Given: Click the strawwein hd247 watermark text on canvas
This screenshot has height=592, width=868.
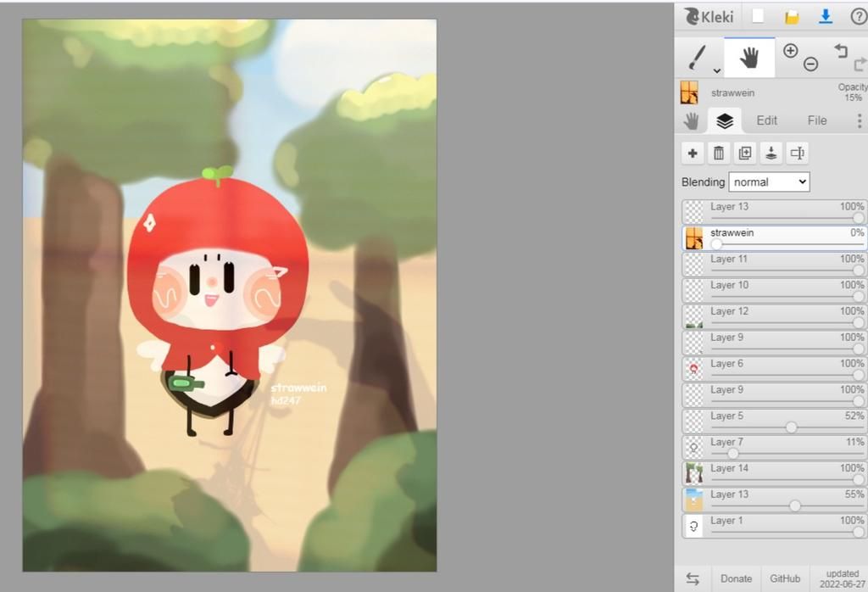Looking at the screenshot, I should (298, 394).
